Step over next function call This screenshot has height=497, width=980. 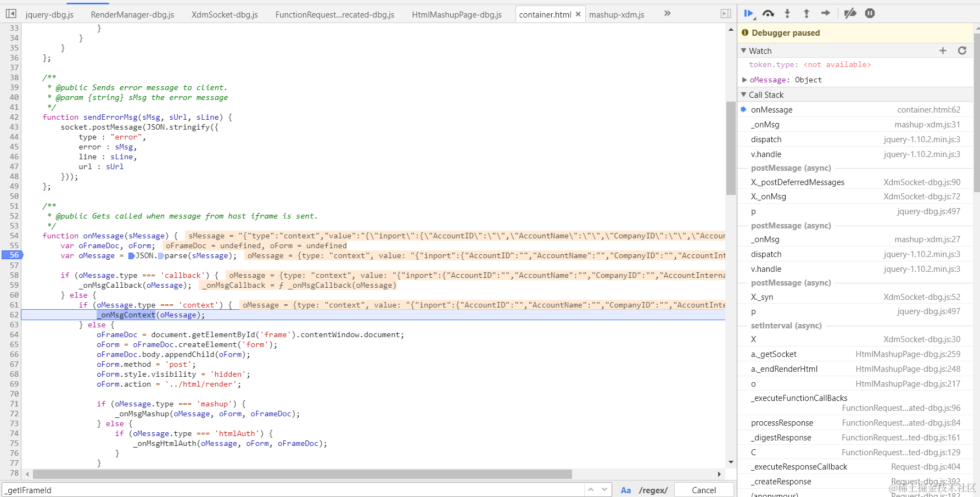(768, 13)
